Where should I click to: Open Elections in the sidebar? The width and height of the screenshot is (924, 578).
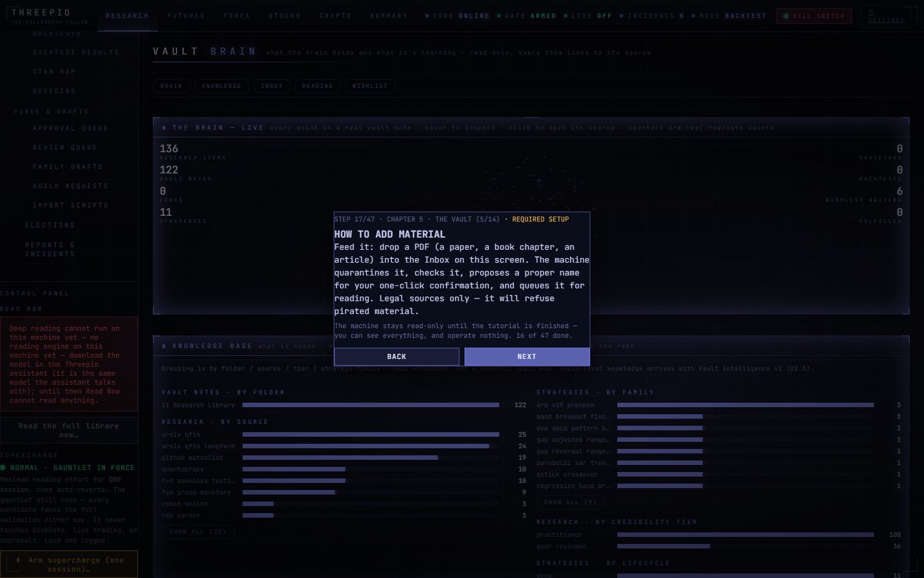(50, 225)
